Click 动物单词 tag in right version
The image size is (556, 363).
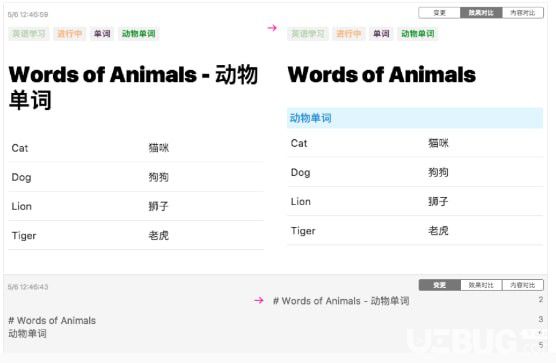[418, 34]
